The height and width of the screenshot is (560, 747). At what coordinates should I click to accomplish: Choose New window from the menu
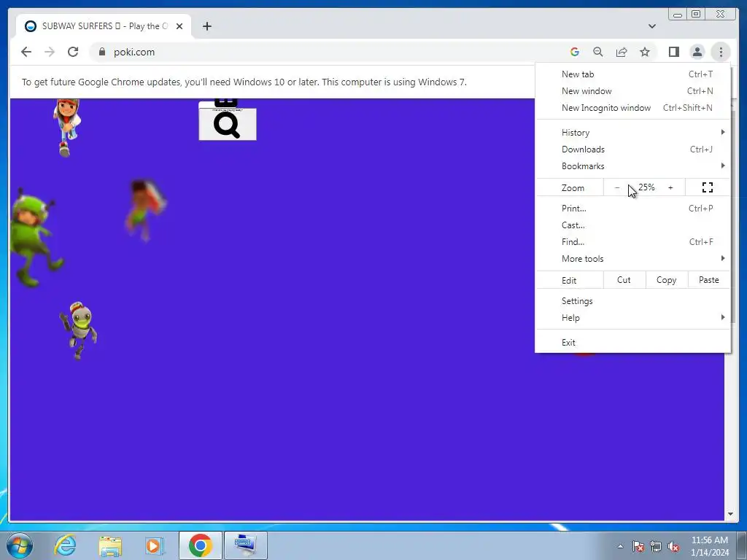coord(632,91)
